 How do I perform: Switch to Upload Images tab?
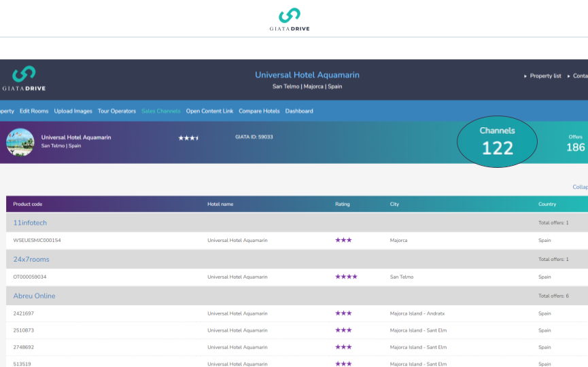tap(73, 111)
